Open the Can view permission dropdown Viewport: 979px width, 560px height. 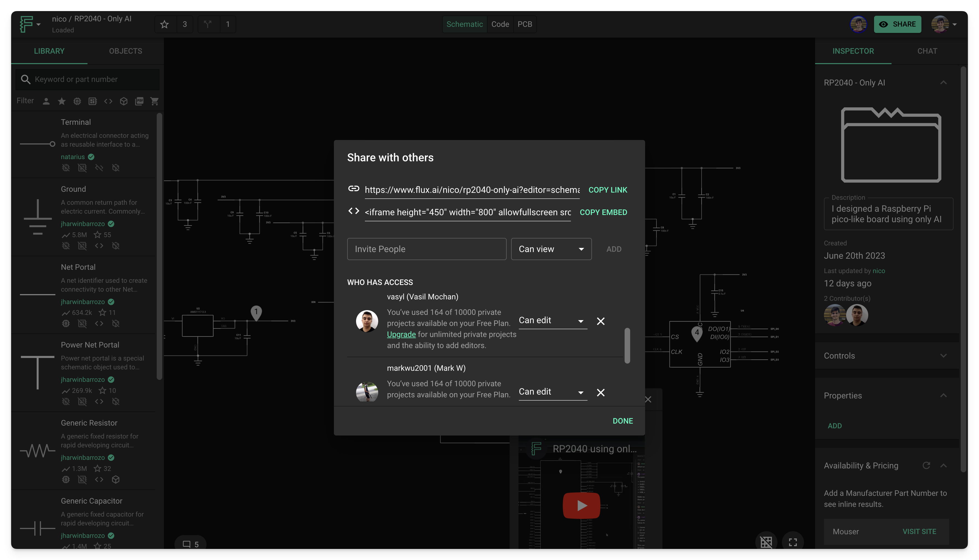click(551, 249)
